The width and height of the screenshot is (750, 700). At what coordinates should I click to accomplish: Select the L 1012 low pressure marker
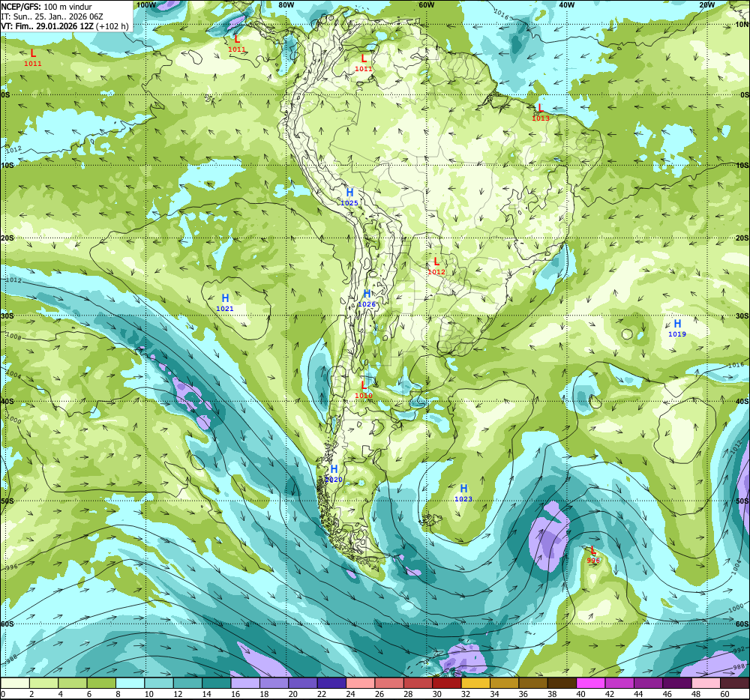pos(436,266)
